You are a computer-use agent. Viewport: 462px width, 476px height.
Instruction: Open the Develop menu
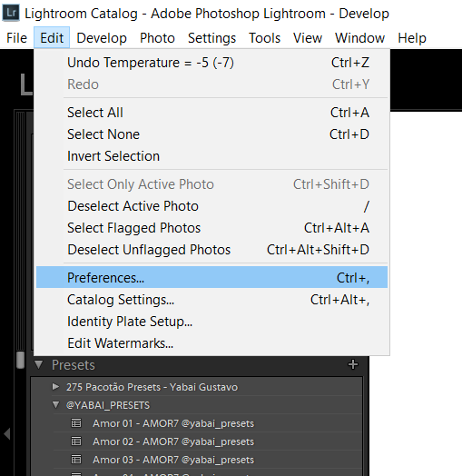[x=102, y=38]
